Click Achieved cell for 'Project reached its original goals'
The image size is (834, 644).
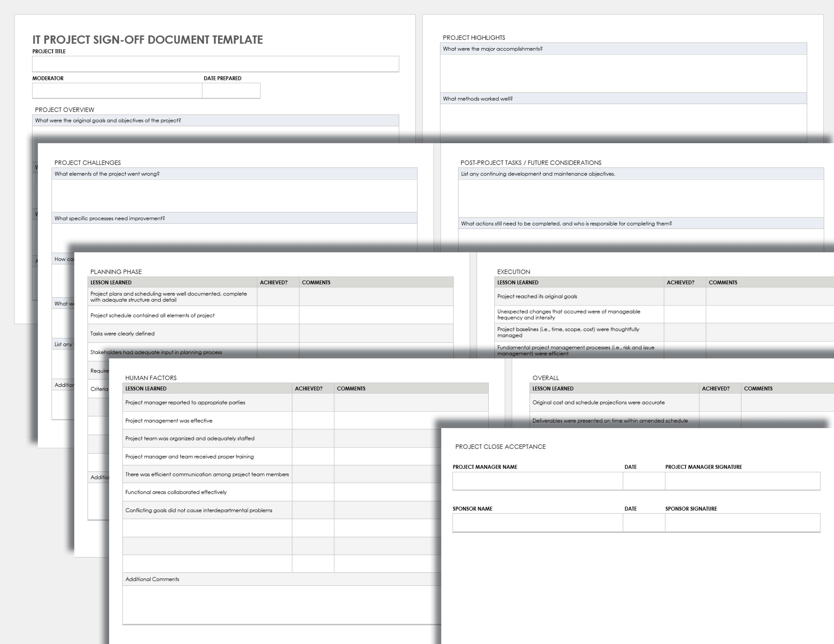pyautogui.click(x=685, y=296)
